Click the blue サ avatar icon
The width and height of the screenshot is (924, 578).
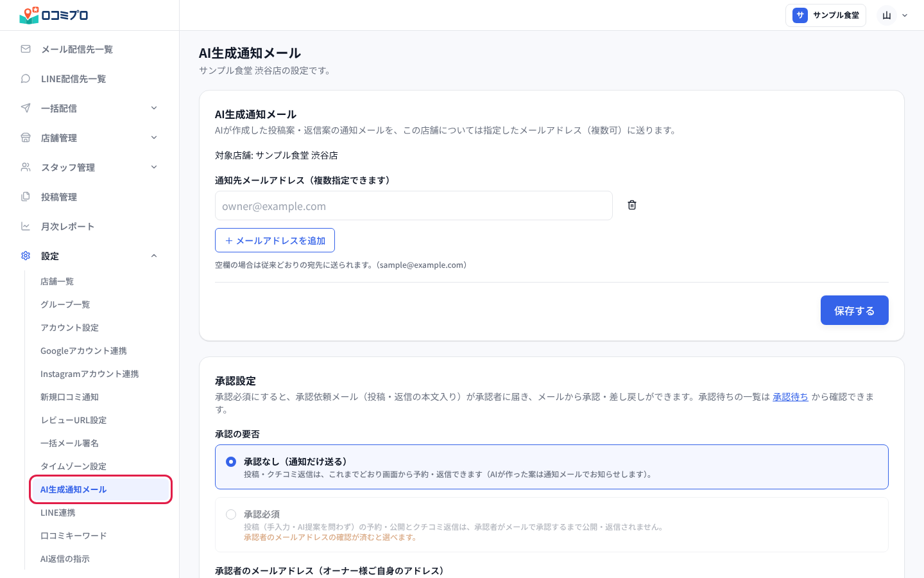[x=800, y=15]
